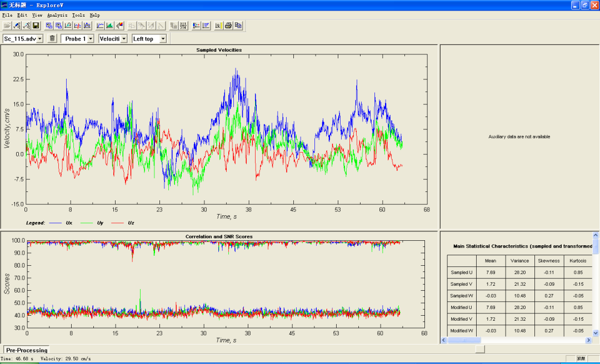Click the Print icon on the toolbar
This screenshot has height=364, width=600.
click(x=228, y=25)
